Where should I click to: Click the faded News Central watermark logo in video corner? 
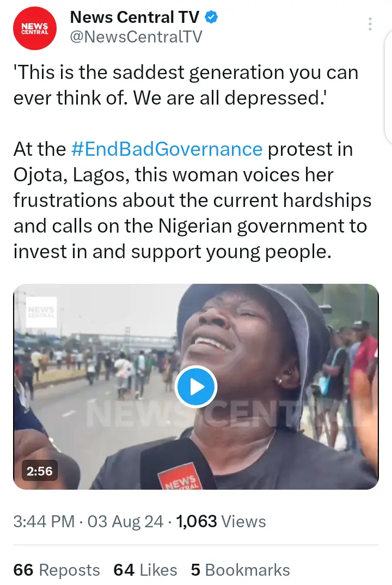pyautogui.click(x=41, y=312)
